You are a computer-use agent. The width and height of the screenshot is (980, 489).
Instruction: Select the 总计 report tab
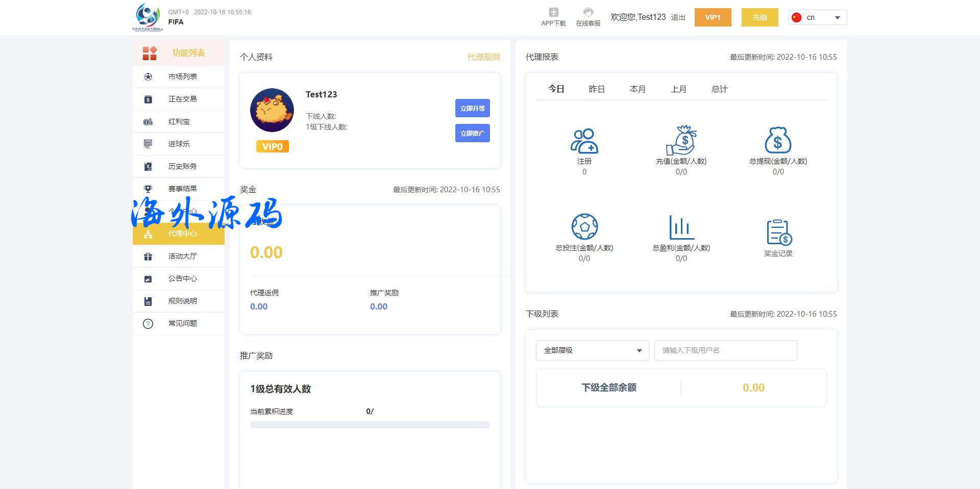click(719, 89)
